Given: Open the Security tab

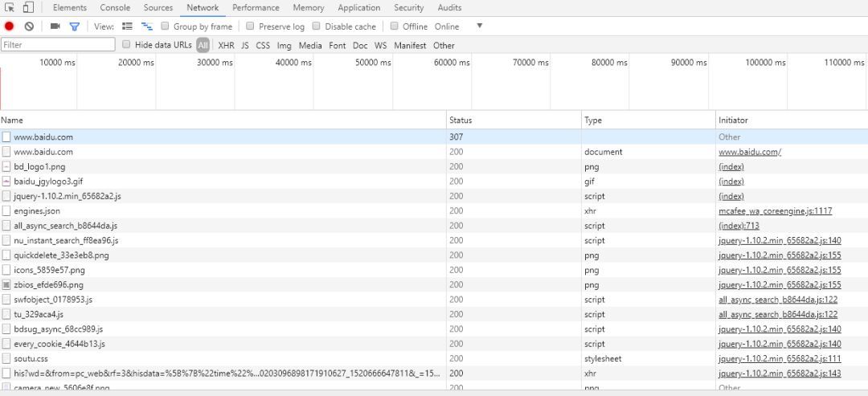Looking at the screenshot, I should click(408, 8).
